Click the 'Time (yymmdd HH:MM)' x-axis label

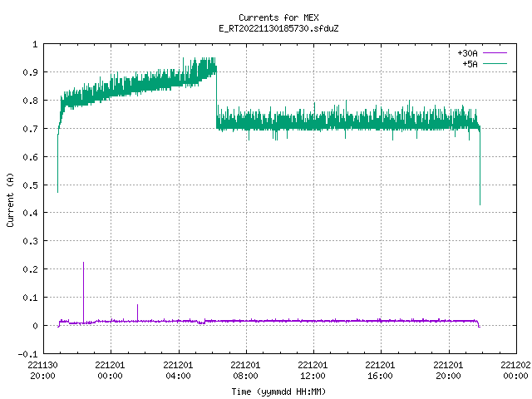[278, 392]
